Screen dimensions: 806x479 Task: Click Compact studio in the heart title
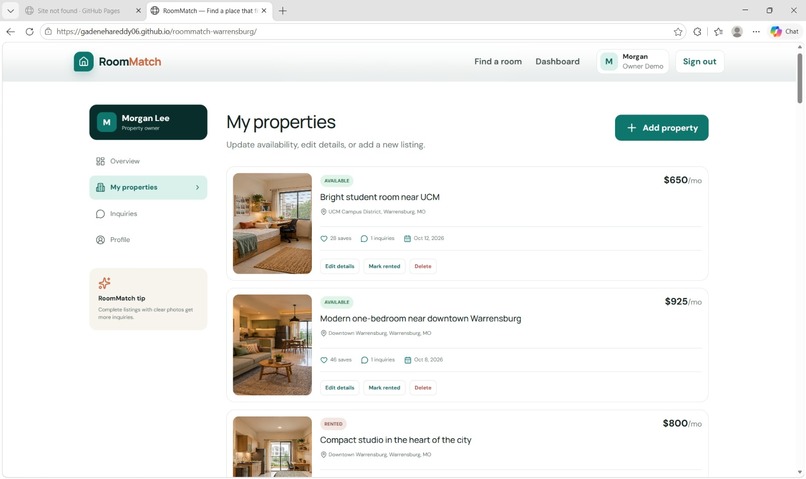pos(395,440)
